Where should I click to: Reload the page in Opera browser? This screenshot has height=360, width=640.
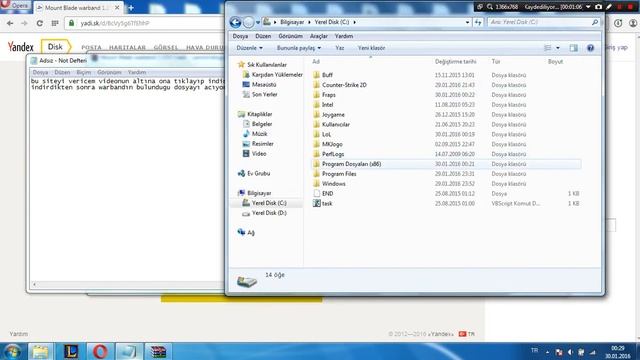point(40,23)
